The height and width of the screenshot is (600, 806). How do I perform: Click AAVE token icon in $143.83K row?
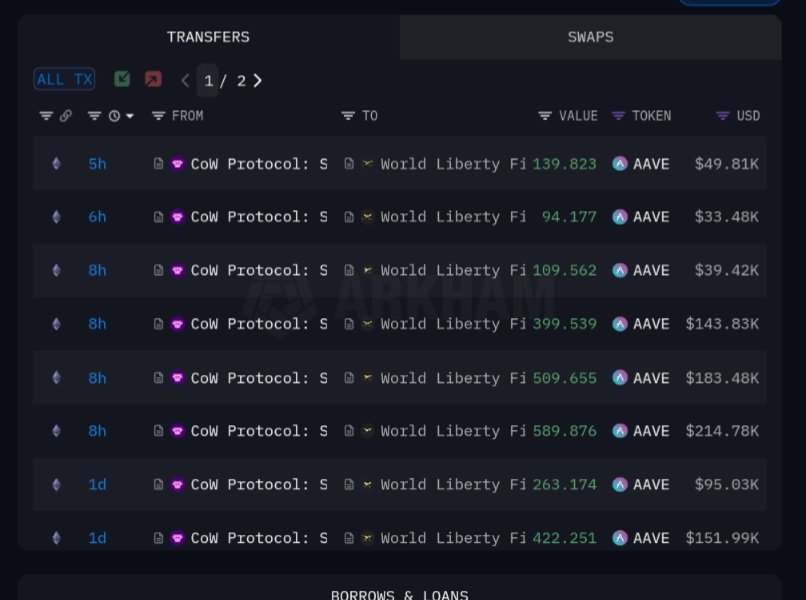click(620, 324)
